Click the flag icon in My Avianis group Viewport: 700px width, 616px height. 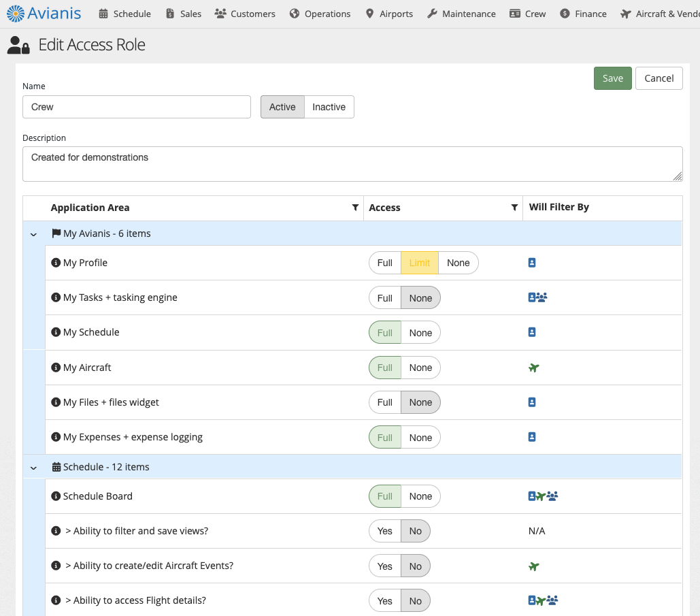(56, 233)
